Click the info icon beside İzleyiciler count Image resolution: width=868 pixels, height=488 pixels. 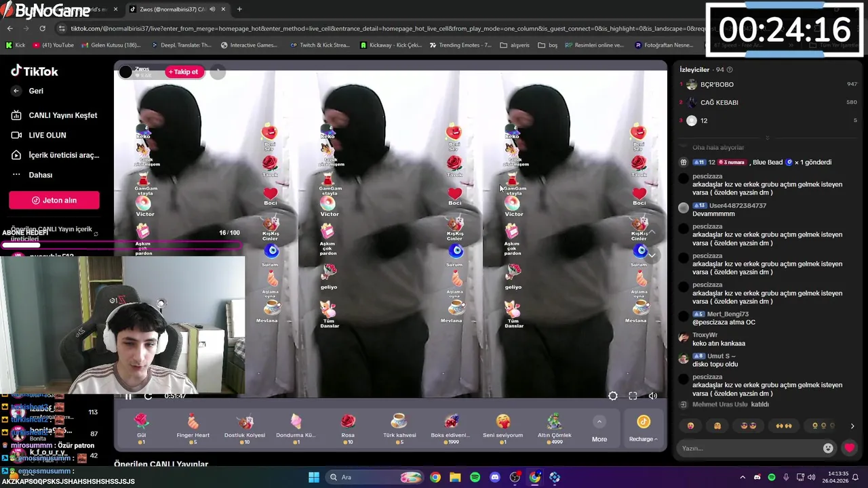coord(730,70)
